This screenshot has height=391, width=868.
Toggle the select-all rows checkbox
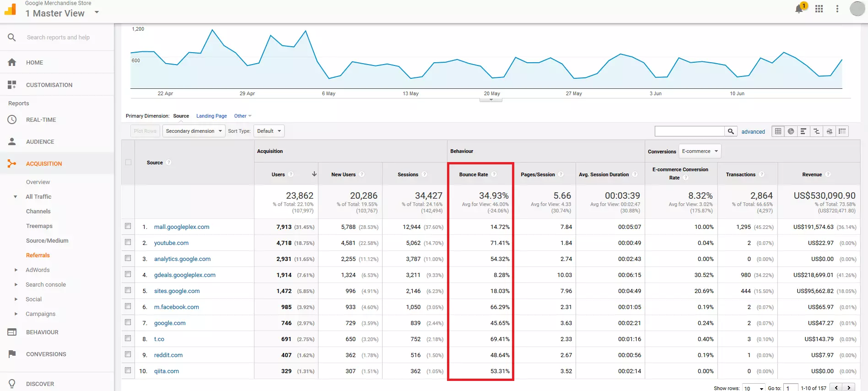(128, 162)
